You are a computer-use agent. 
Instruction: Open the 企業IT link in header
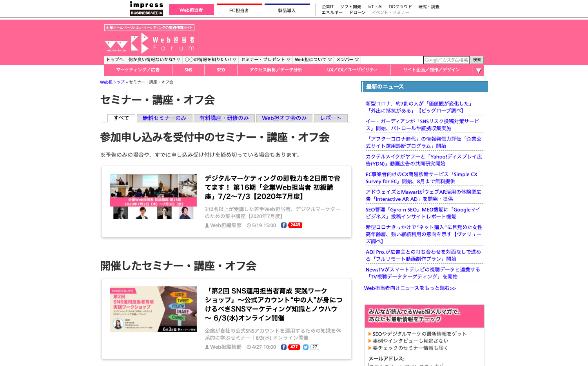coord(328,7)
